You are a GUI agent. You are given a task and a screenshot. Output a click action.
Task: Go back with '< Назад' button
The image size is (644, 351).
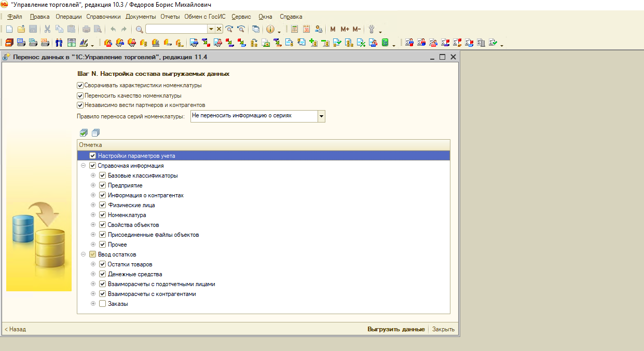16,329
